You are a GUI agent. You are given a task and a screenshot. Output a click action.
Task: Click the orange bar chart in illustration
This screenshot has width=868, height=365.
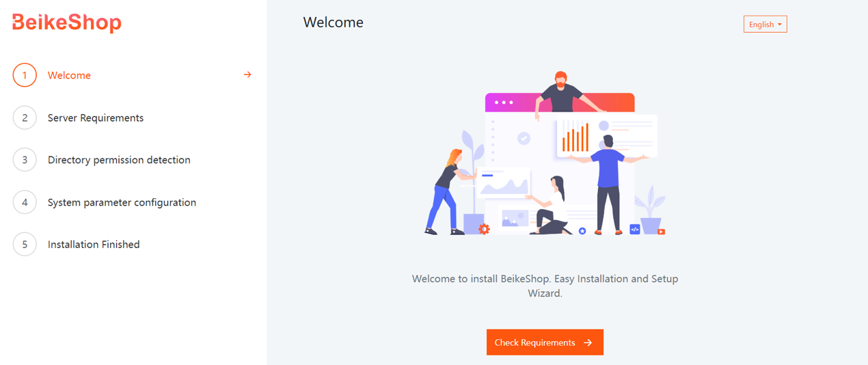pos(575,138)
